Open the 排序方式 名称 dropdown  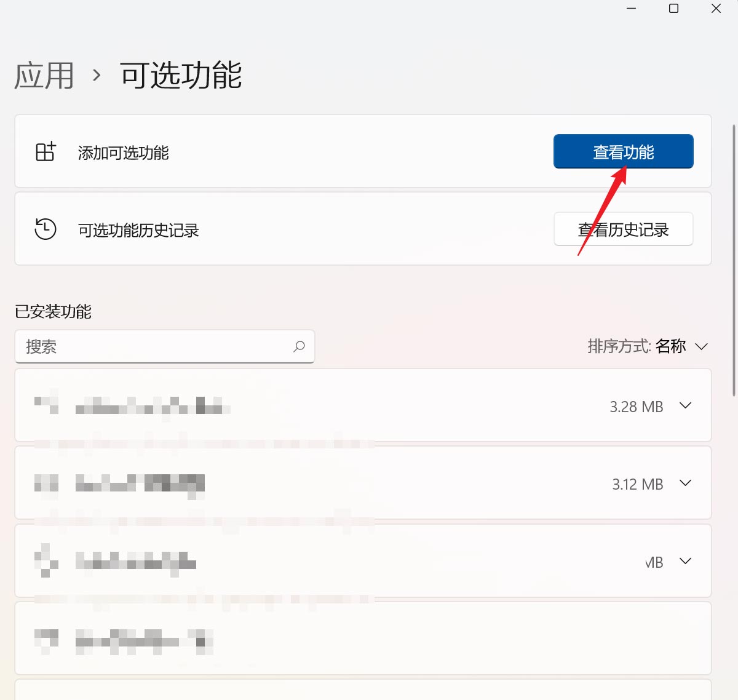tap(648, 346)
